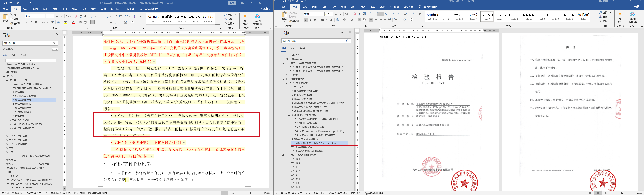Apply 标题 1 style in right window
644x195 pixels.
459,17
